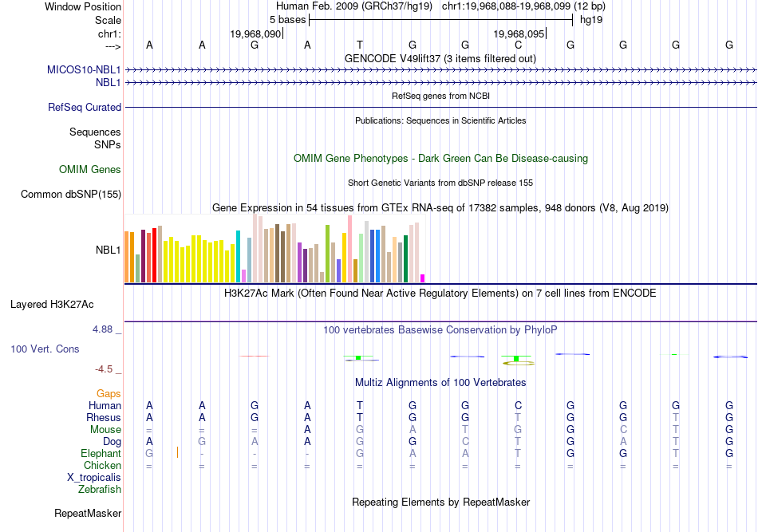Select the Mouse alignment row label
Viewport: 758px width, 532px height.
pyautogui.click(x=105, y=430)
